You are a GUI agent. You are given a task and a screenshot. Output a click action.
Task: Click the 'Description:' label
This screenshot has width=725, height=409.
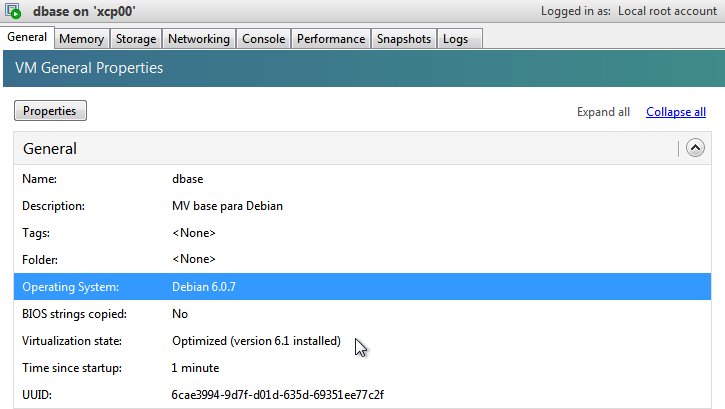(53, 206)
